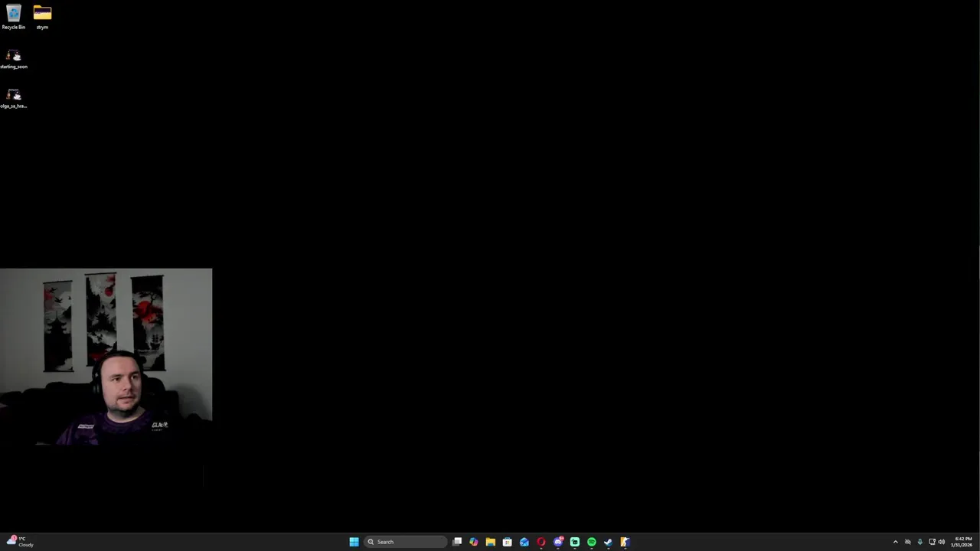The width and height of the screenshot is (980, 551).
Task: Open the green streaming app taskbar icon
Action: click(575, 542)
